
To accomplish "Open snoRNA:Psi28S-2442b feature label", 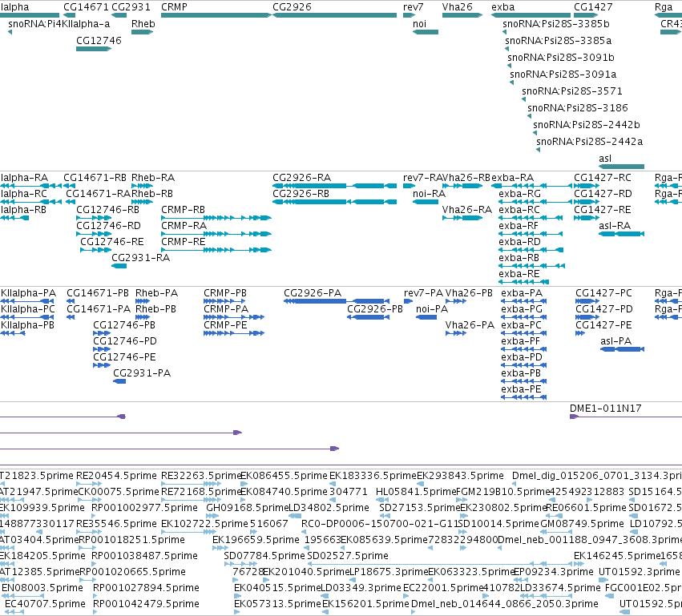I will 587,125.
